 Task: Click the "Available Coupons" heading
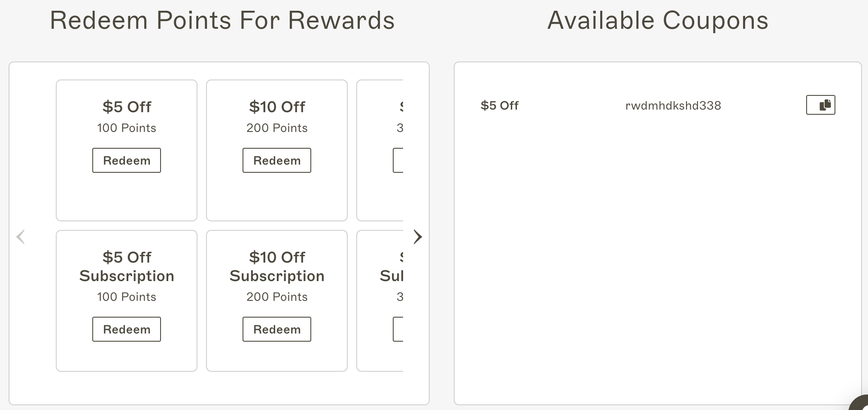tap(658, 20)
